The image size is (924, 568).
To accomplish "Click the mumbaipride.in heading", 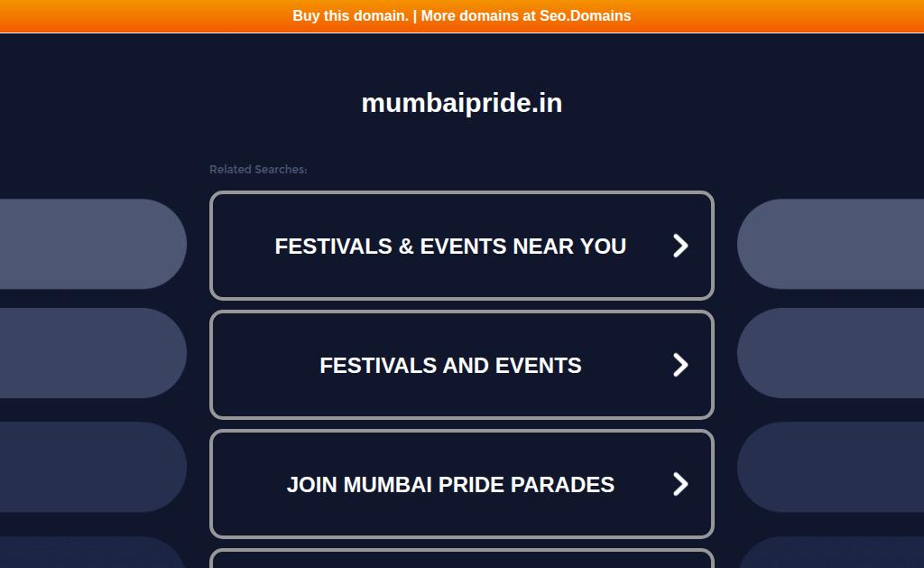I will 461,103.
